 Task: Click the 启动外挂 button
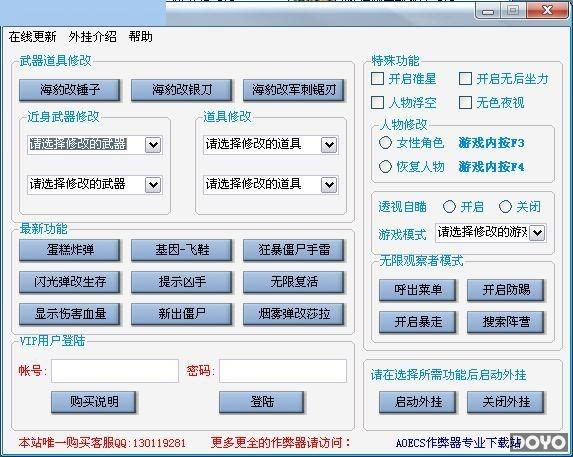click(x=417, y=402)
